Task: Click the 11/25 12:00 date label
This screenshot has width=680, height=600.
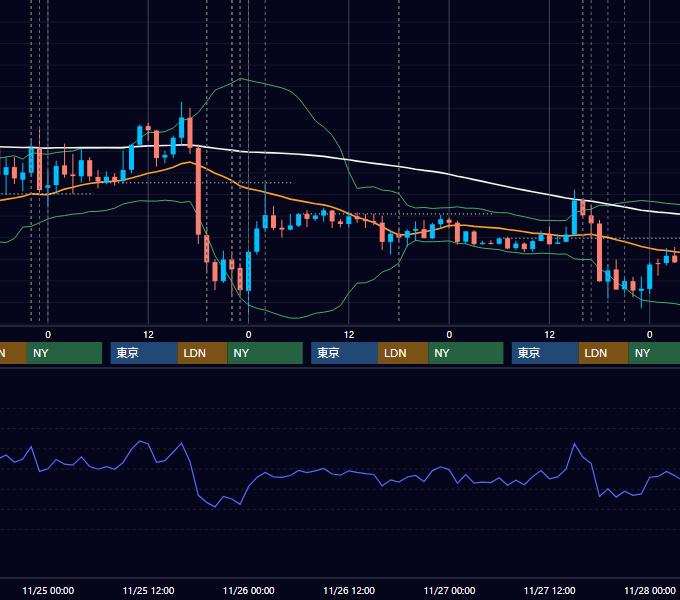Action: [148, 590]
